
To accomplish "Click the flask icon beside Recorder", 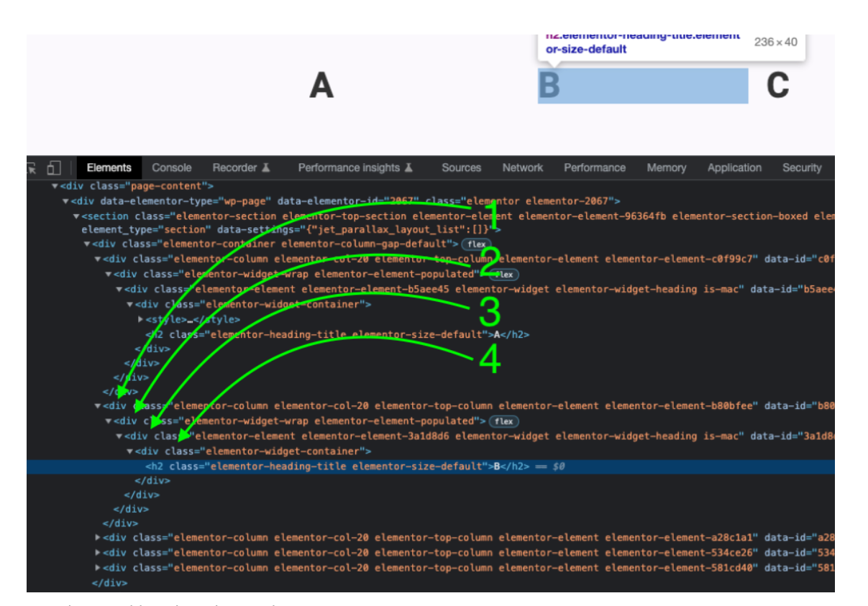I will [265, 167].
